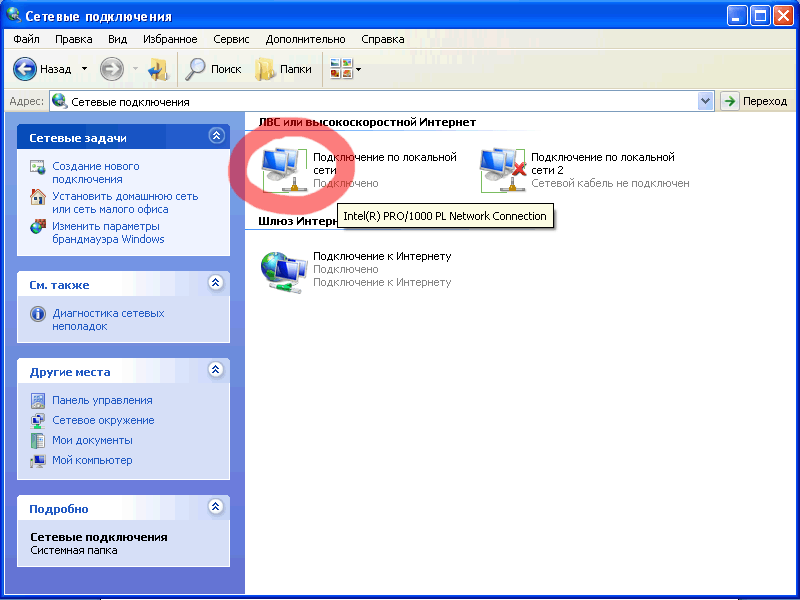
Task: Open the Файл menu
Action: [27, 40]
